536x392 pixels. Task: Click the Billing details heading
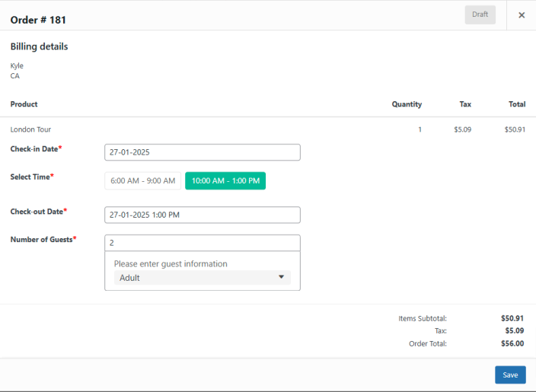[39, 46]
